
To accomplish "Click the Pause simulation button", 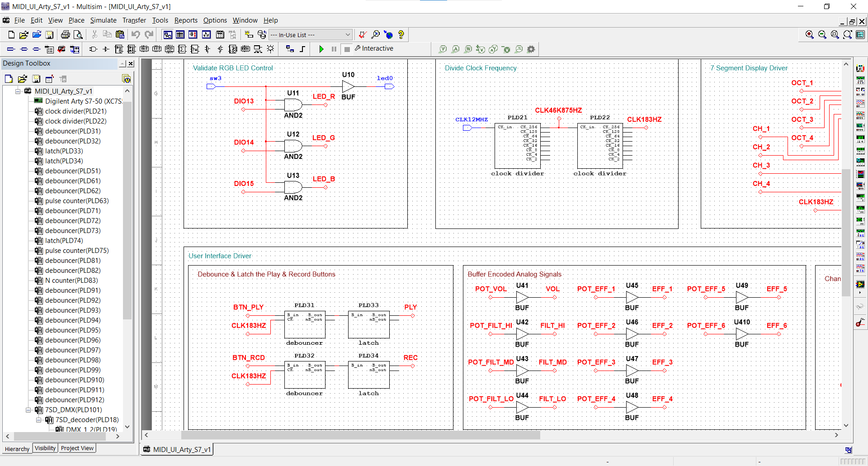I will tap(334, 49).
